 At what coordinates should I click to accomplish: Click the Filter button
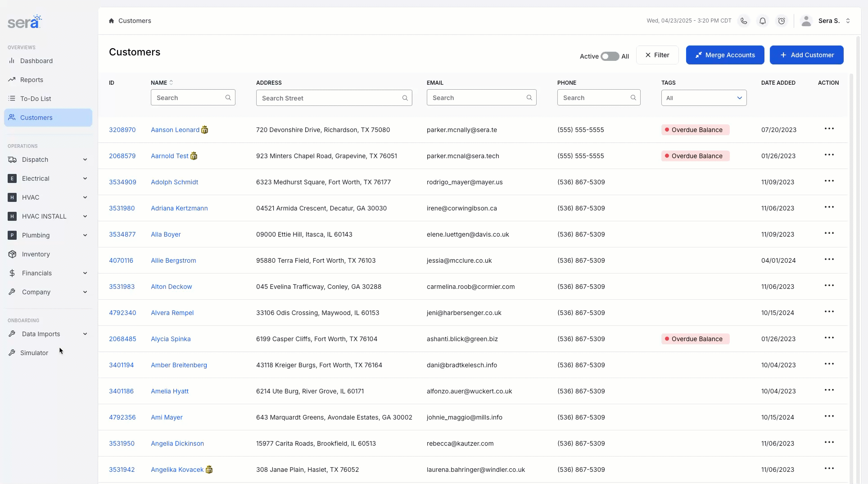(657, 55)
